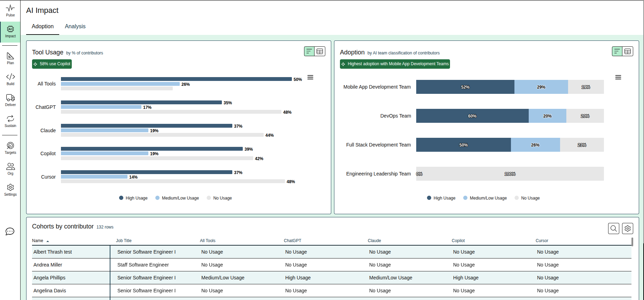Sort the cohorts table by Name column
Screen dimensions: 644x300
click(38, 241)
